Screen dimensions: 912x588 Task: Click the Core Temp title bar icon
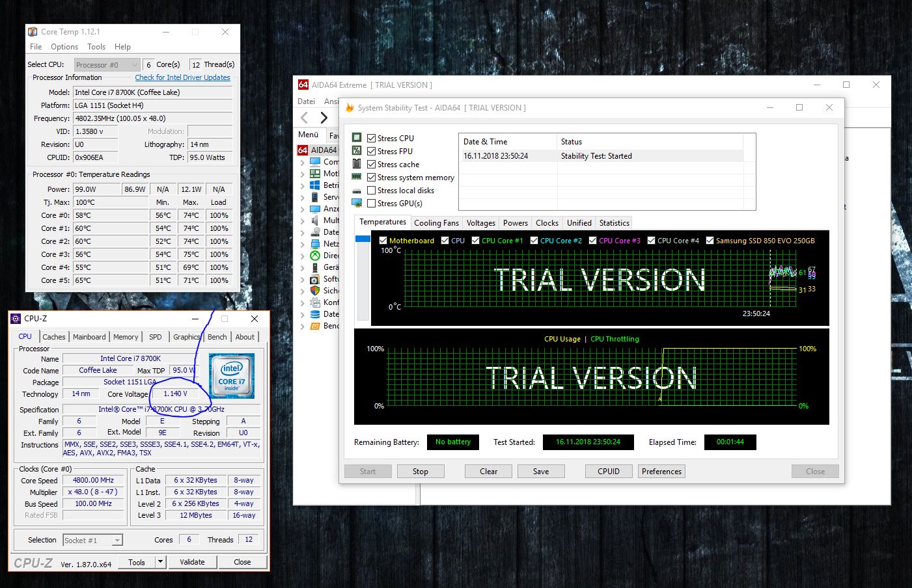pos(33,31)
